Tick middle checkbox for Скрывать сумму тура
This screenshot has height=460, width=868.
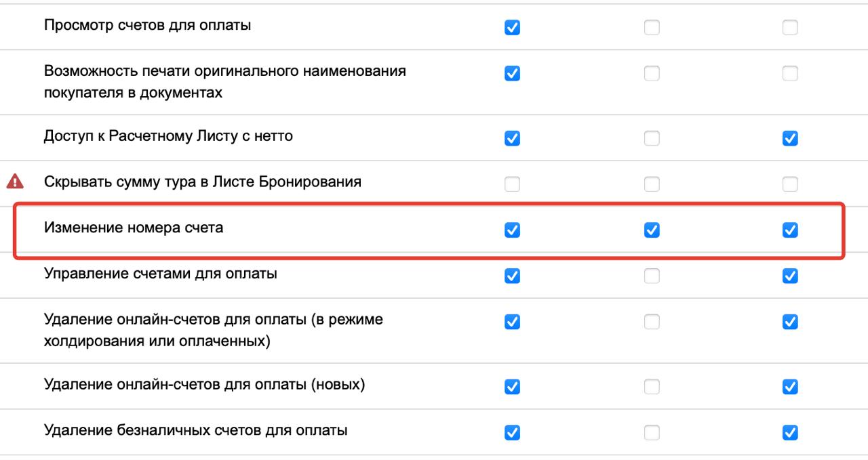[652, 184]
